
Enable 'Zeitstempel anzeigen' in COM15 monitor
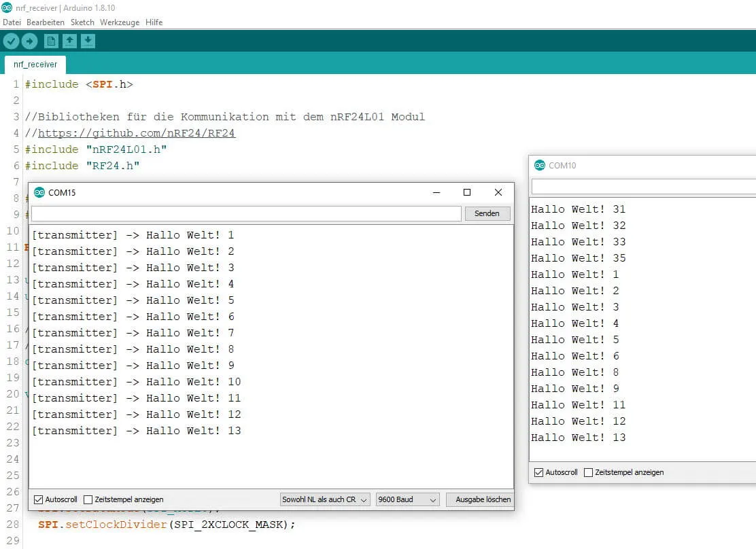(88, 499)
